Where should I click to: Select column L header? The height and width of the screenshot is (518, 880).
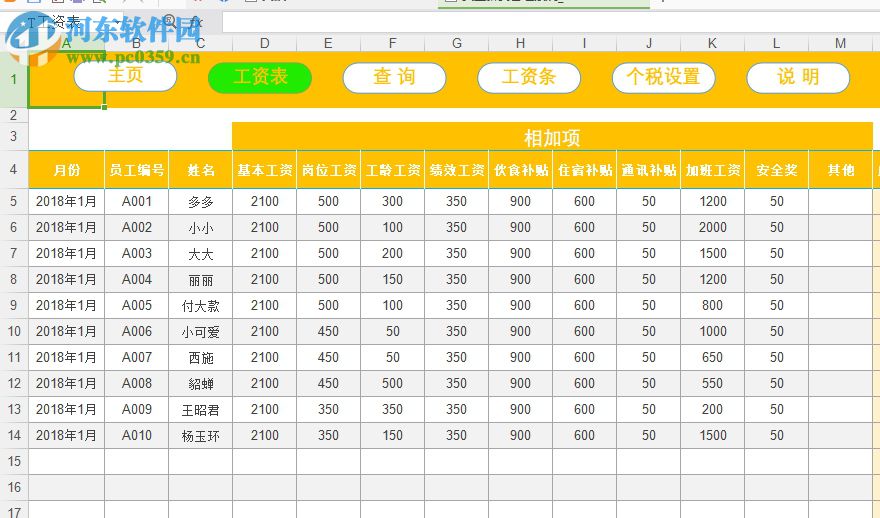coord(776,44)
